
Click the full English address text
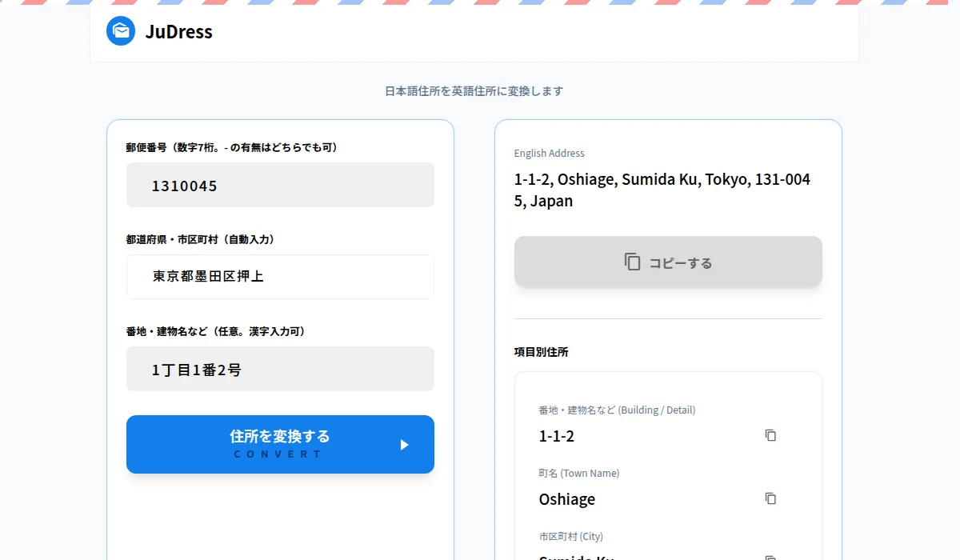coord(662,190)
